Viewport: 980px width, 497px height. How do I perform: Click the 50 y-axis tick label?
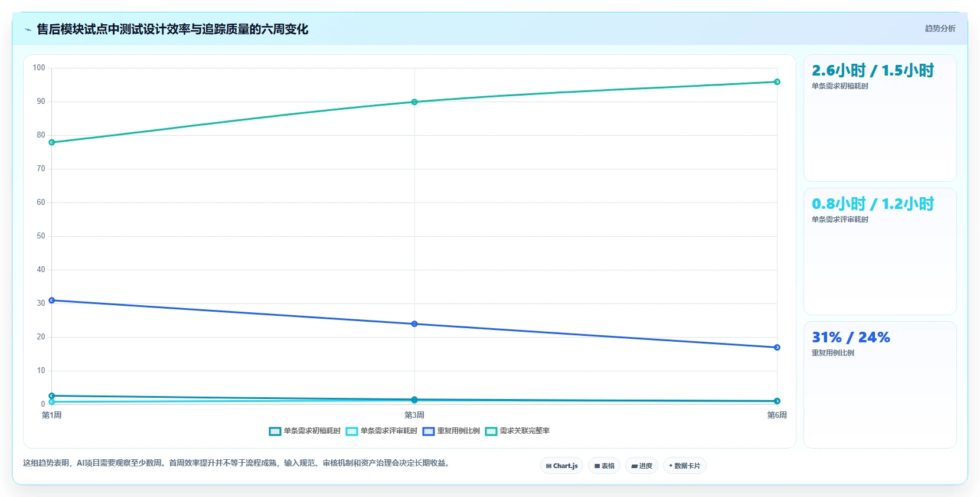coord(41,236)
